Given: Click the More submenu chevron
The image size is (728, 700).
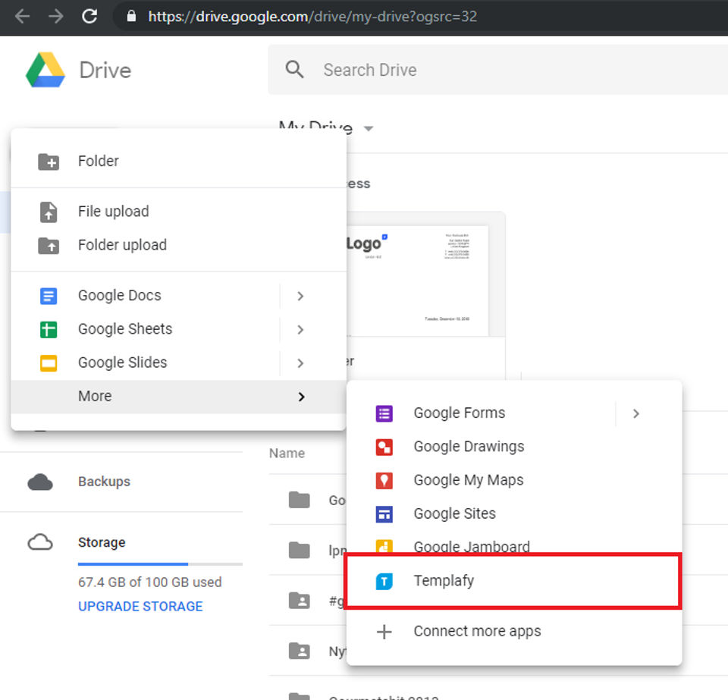Looking at the screenshot, I should tap(301, 397).
